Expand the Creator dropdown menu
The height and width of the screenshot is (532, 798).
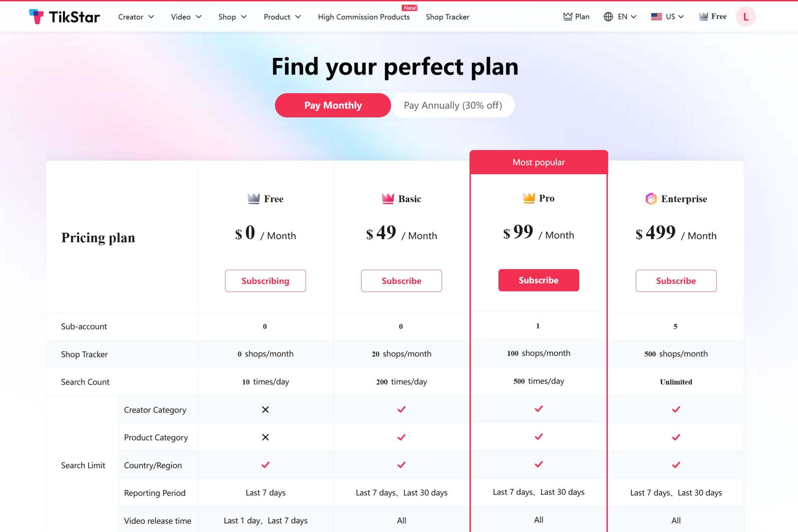[136, 17]
